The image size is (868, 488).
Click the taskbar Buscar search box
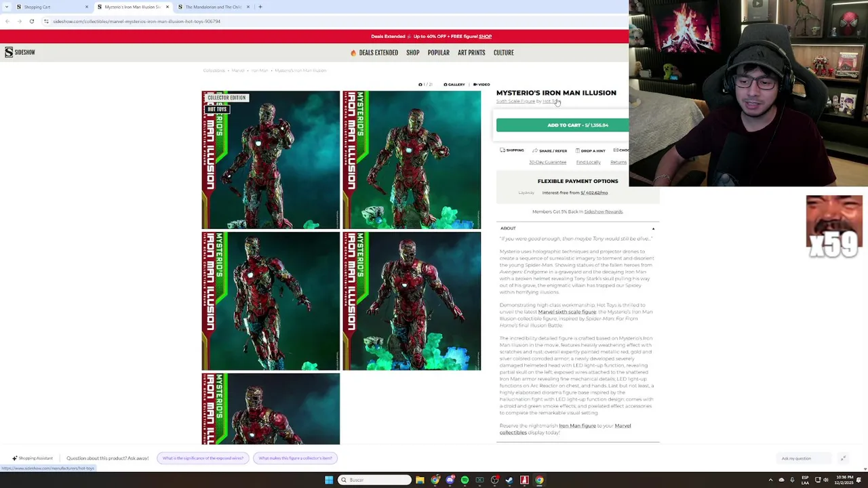tap(375, 480)
